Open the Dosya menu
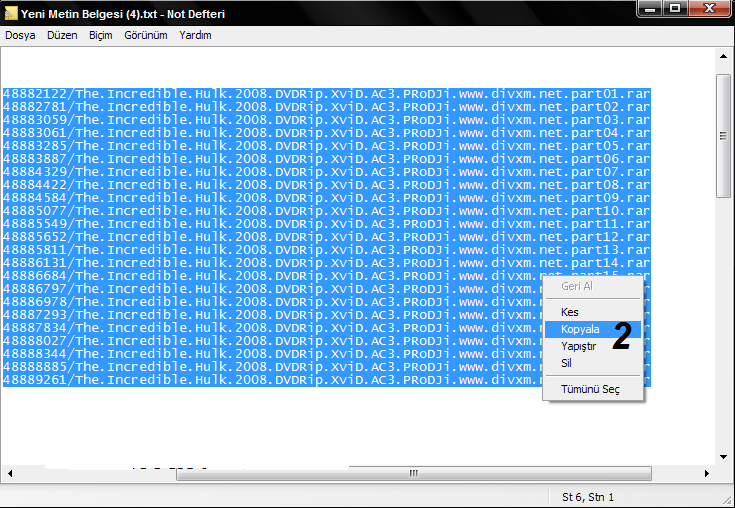The image size is (735, 508). coord(19,35)
